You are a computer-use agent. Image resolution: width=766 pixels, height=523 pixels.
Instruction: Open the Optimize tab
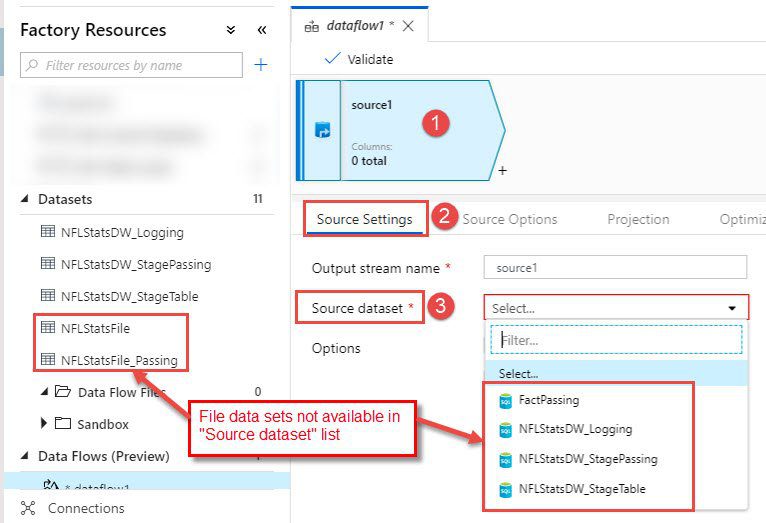(x=743, y=219)
